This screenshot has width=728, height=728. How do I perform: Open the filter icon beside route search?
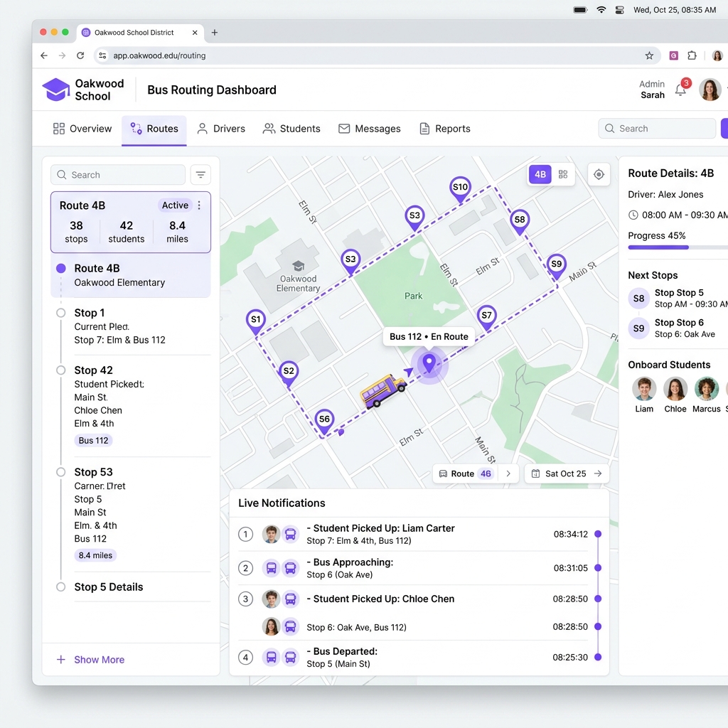[x=200, y=175]
